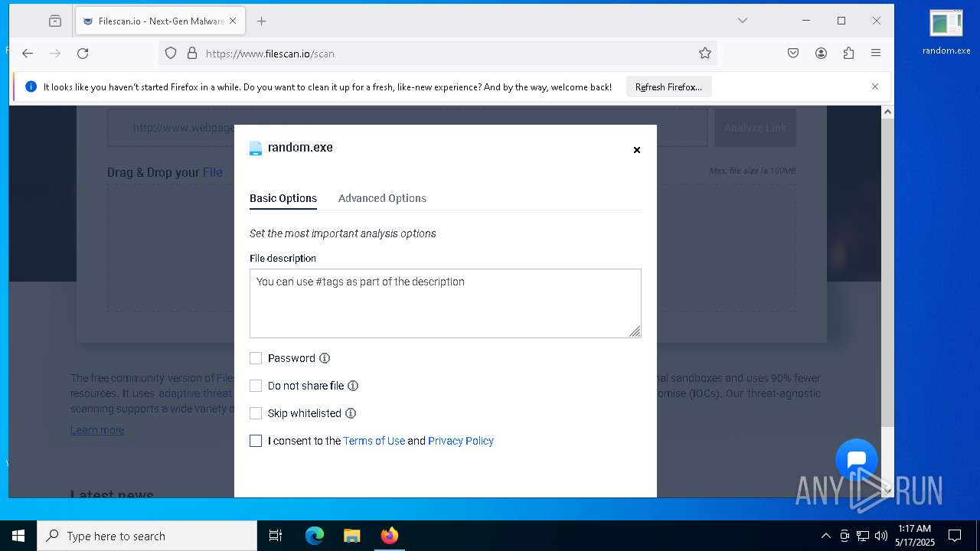Open the Terms of Use link

pyautogui.click(x=374, y=441)
